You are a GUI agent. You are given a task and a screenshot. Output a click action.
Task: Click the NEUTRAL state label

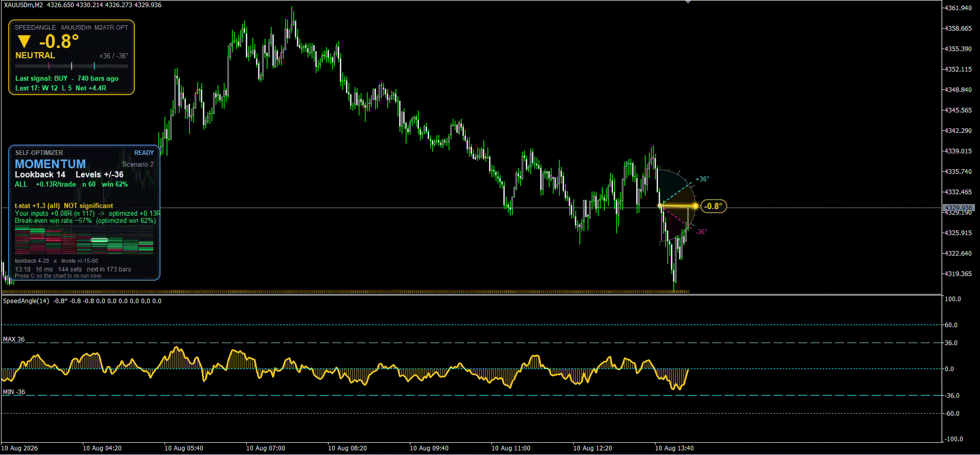pyautogui.click(x=35, y=55)
